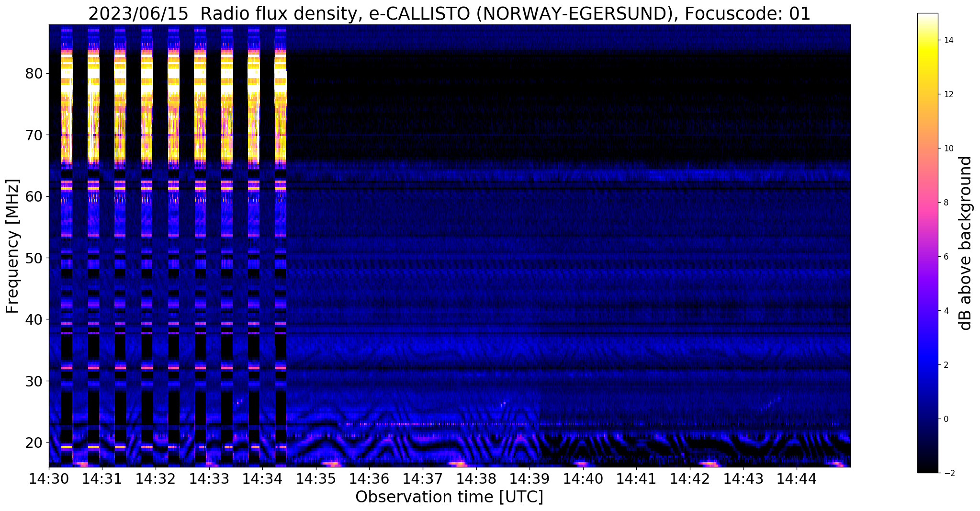This screenshot has height=511, width=980.
Task: Click the 14:38 time tick label
Action: click(x=476, y=479)
